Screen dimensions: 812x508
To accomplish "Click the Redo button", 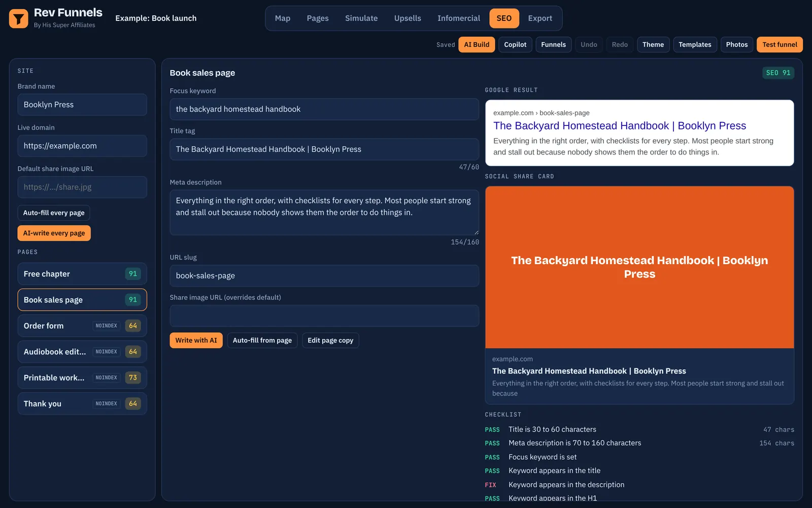I will coord(620,45).
